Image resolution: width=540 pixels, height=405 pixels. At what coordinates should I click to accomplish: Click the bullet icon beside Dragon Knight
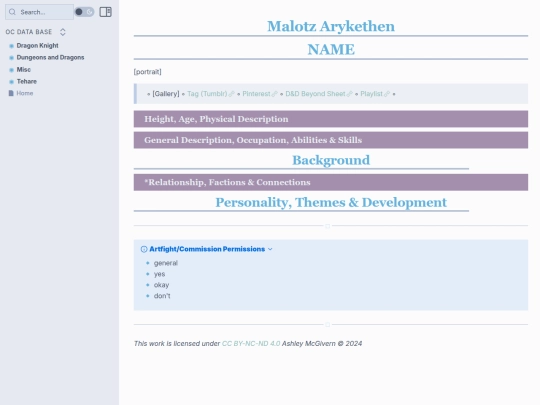tap(11, 46)
